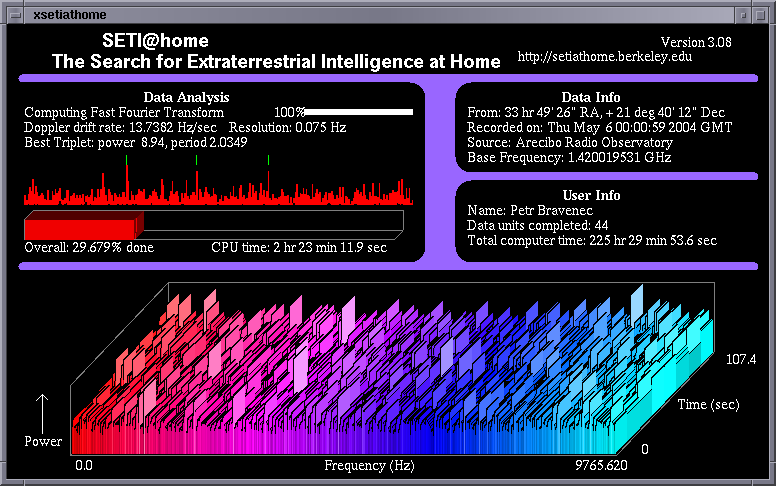The height and width of the screenshot is (486, 776).
Task: Click the xsetiathome window title text
Action: (x=70, y=15)
